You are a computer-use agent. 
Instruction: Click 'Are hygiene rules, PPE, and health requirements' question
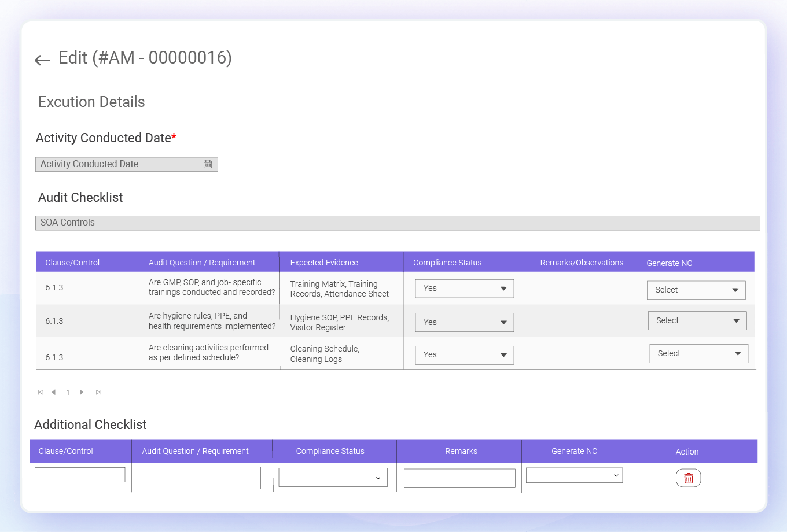pyautogui.click(x=212, y=321)
